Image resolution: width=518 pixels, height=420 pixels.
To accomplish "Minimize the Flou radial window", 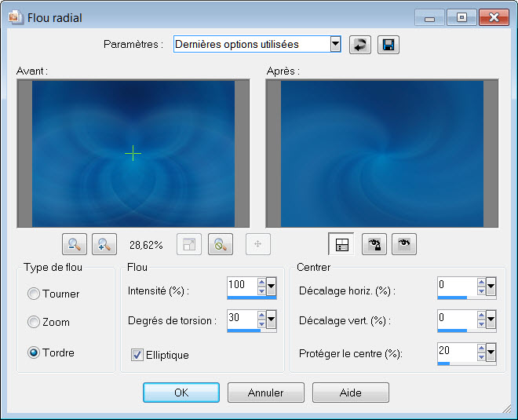I will tap(429, 17).
